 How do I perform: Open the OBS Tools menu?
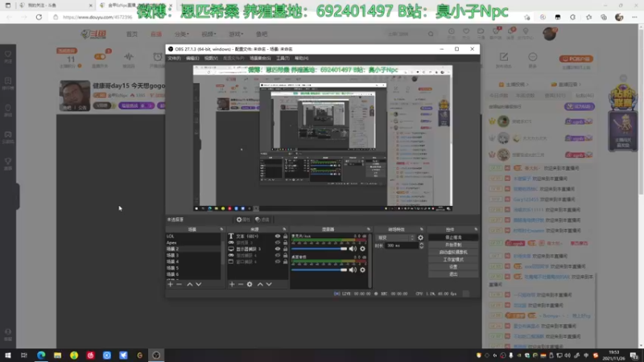283,58
